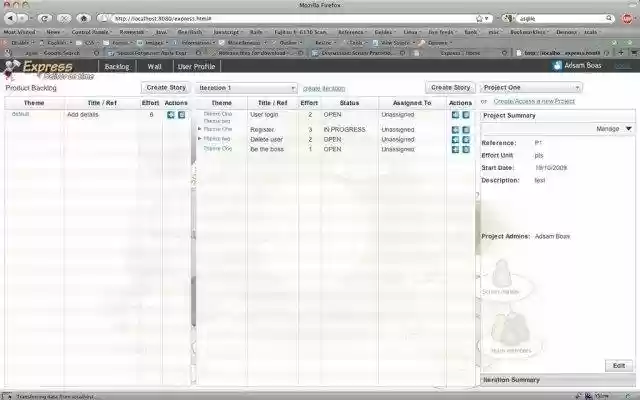Switch to the Express Home browser tab
The height and width of the screenshot is (400, 640).
(x=460, y=53)
